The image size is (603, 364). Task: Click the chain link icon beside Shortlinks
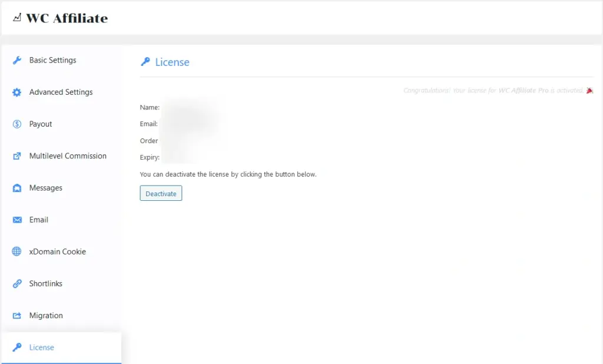[17, 283]
